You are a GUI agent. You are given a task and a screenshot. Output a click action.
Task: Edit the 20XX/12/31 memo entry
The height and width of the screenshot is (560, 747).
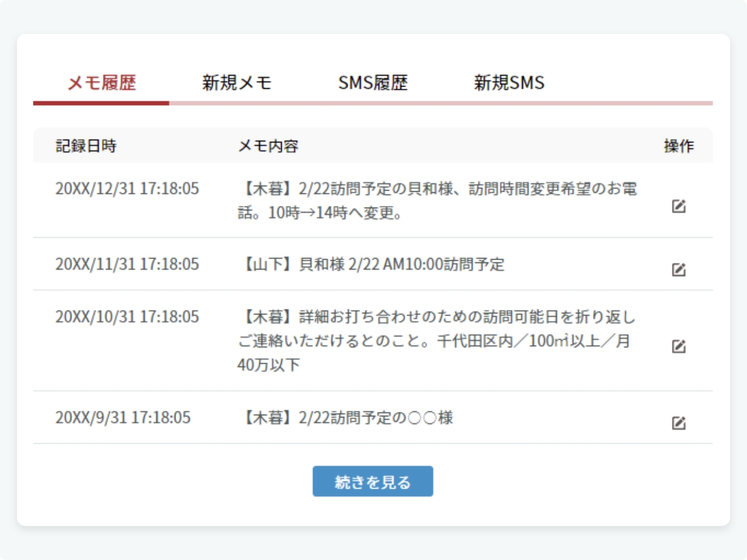coord(679,206)
